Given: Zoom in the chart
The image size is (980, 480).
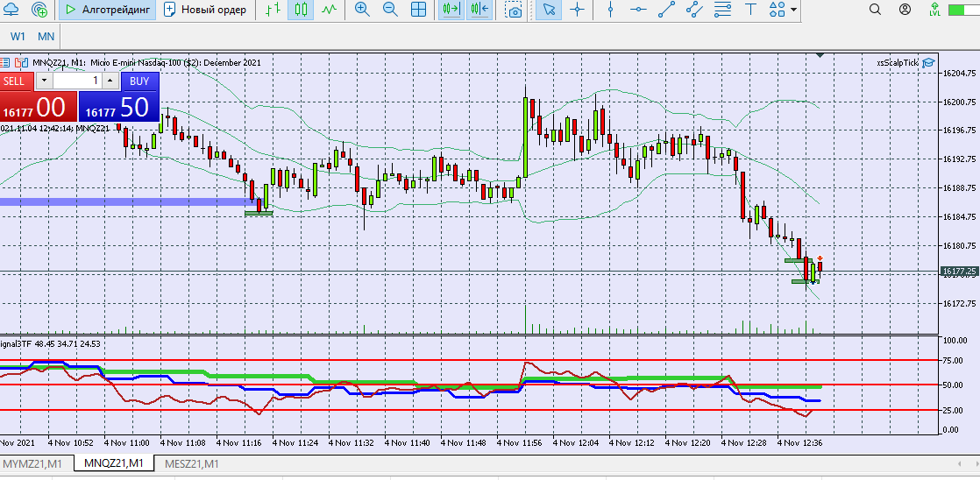Looking at the screenshot, I should point(362,10).
